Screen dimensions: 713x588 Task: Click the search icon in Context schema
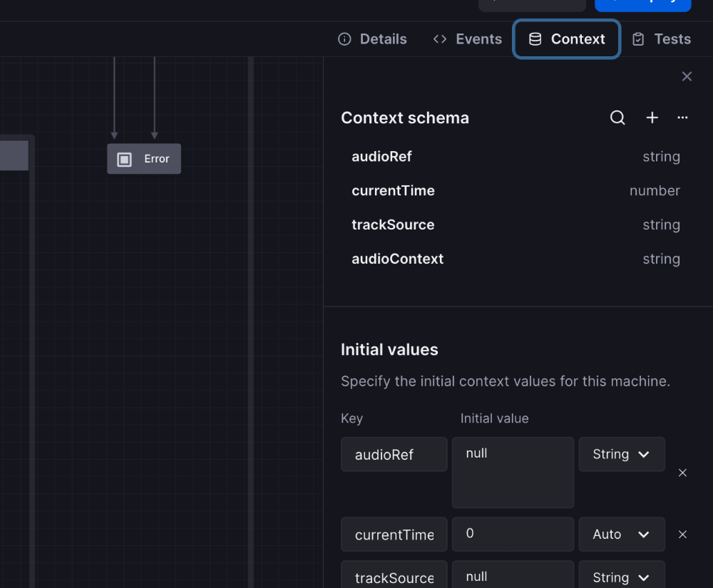pos(617,118)
